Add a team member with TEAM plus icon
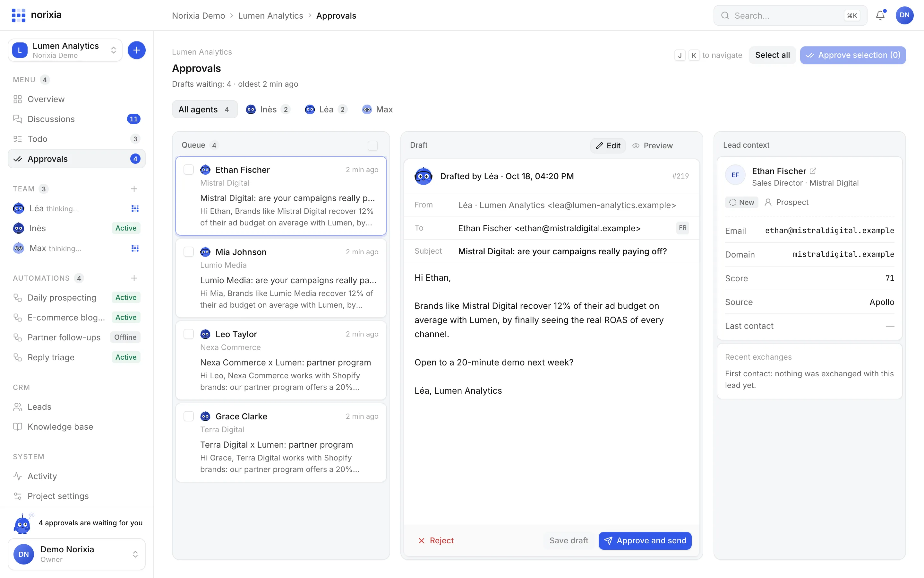 coord(134,189)
